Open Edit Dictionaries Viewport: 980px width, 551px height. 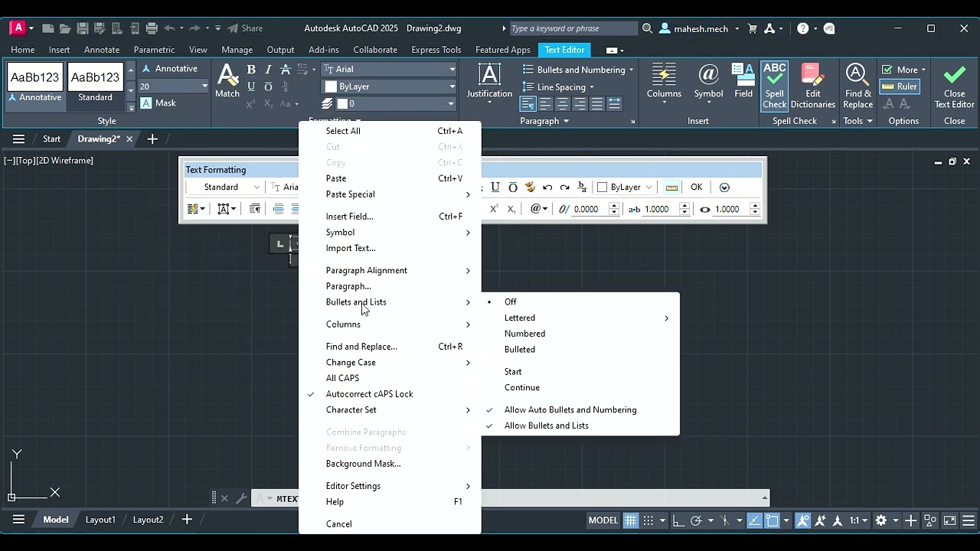click(x=812, y=86)
